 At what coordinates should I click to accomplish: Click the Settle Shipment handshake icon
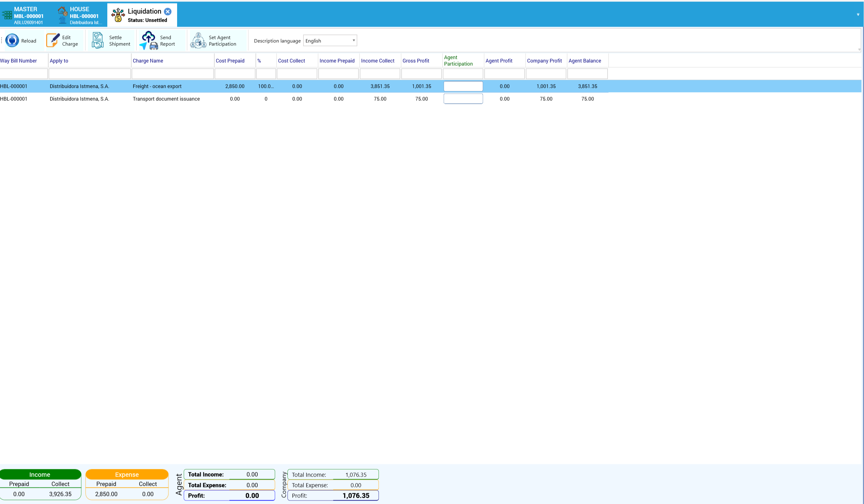pos(98,41)
